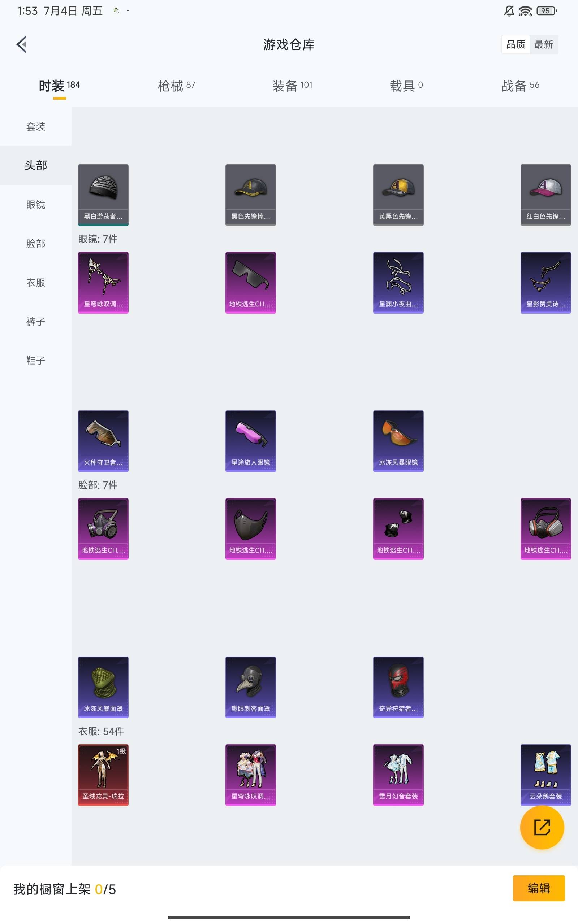The height and width of the screenshot is (924, 578).
Task: Tap the 游戏仓库 page title
Action: (x=289, y=45)
